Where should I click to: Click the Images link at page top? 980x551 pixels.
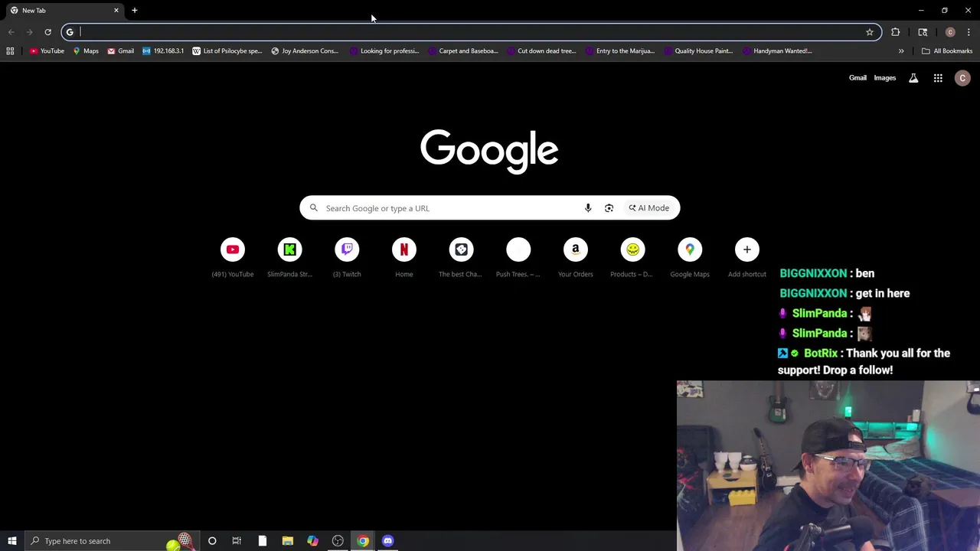coord(885,78)
